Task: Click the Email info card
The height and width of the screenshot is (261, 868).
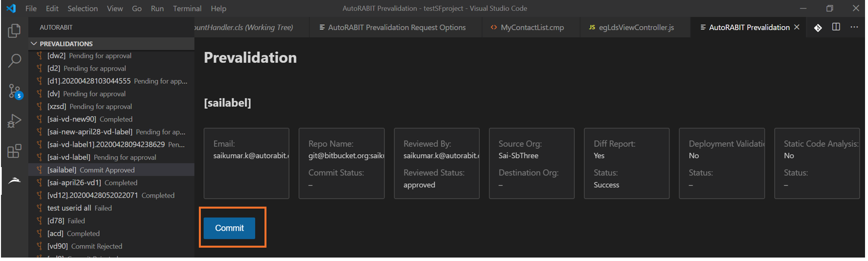Action: tap(246, 164)
